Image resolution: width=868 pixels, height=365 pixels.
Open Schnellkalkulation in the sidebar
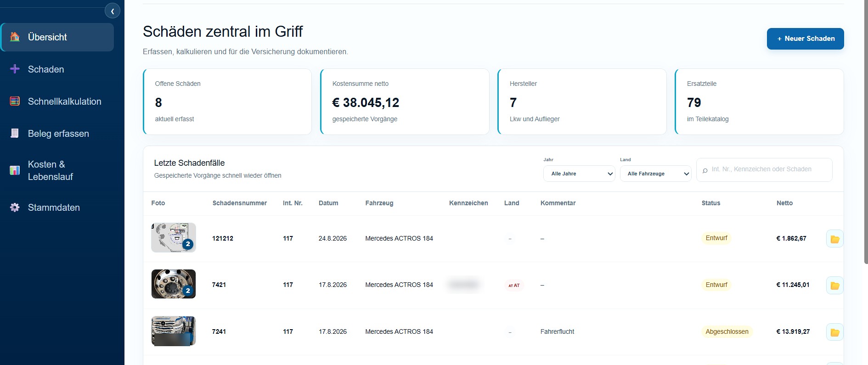[57, 101]
